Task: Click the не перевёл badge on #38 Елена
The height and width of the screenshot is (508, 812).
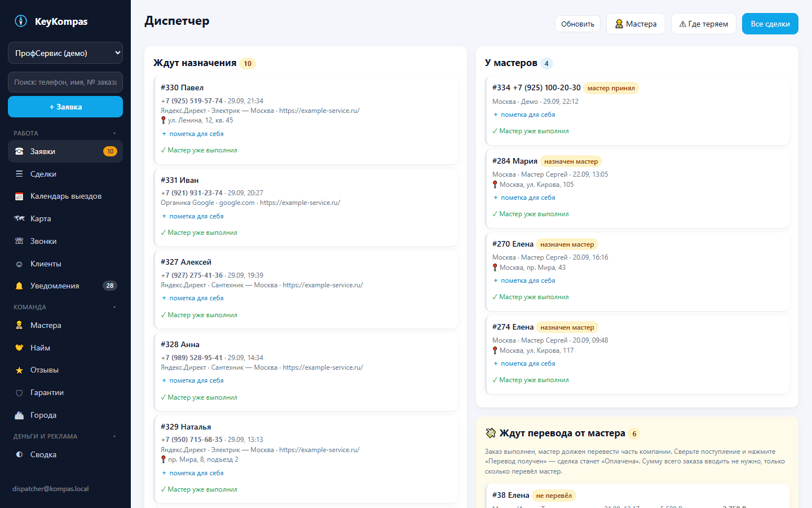Action: click(x=554, y=496)
